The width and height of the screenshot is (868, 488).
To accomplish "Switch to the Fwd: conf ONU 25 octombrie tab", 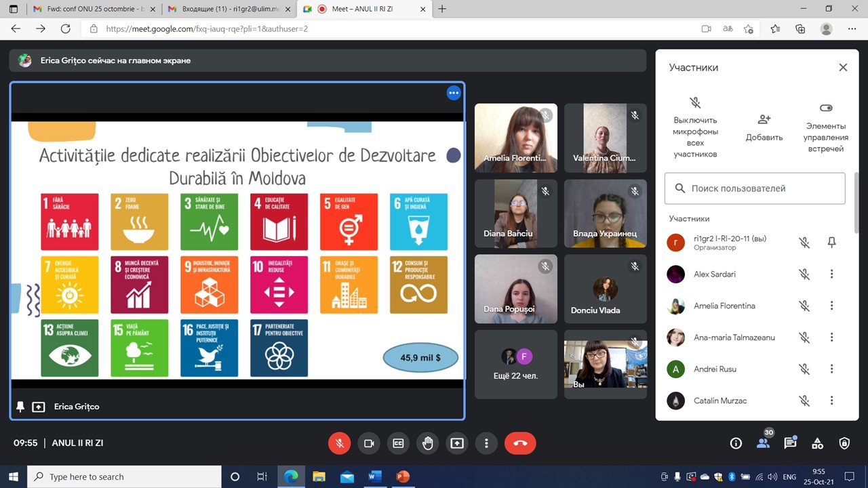I will (94, 9).
